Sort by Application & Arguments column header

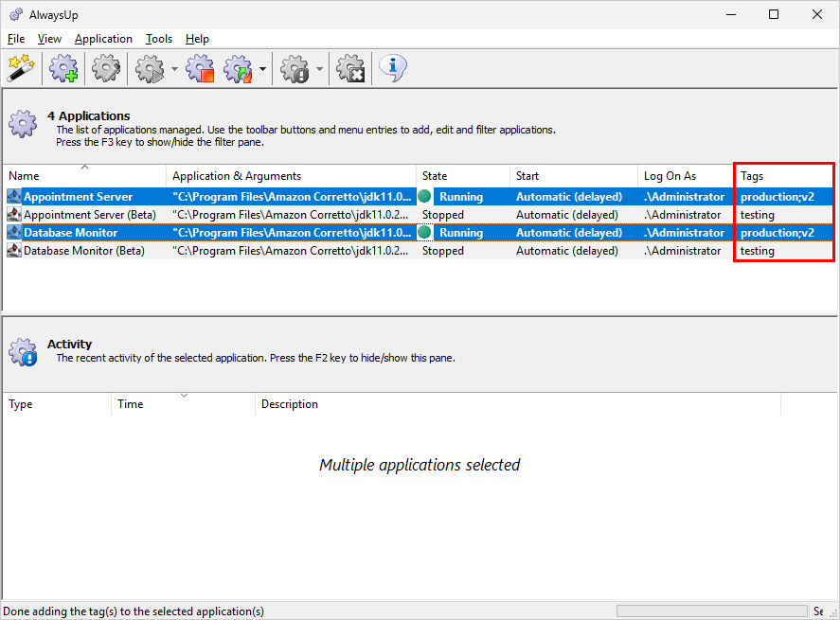(x=291, y=176)
